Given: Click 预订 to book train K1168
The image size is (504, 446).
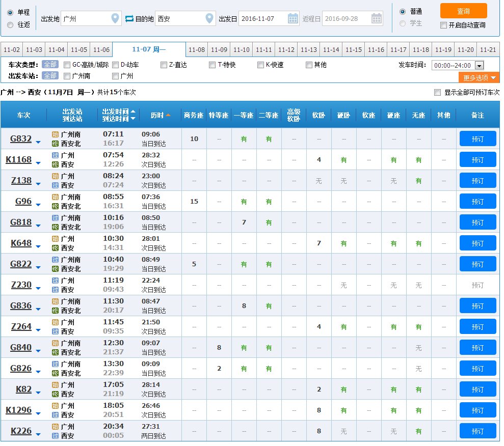Looking at the screenshot, I should pos(477,159).
